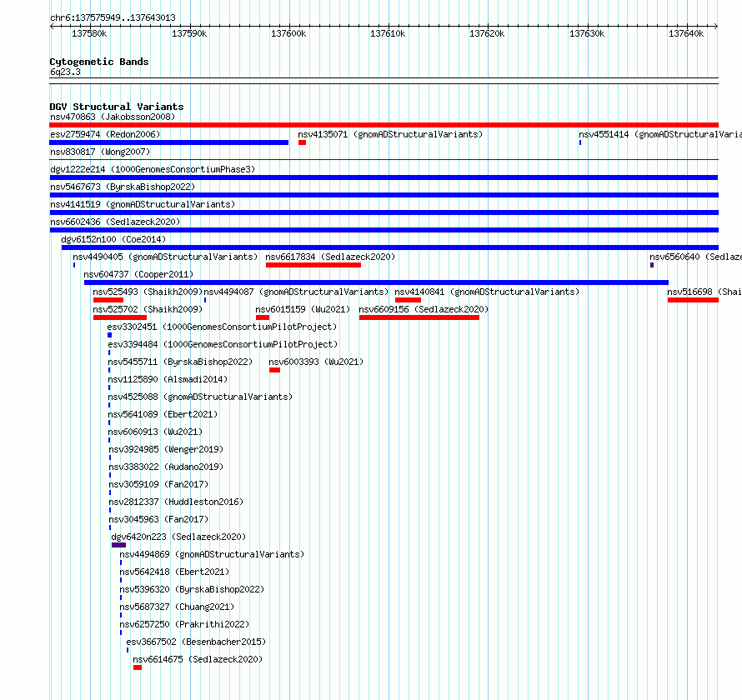742x700 pixels.
Task: Click the 137580k ruler tick label
Action: (x=89, y=33)
